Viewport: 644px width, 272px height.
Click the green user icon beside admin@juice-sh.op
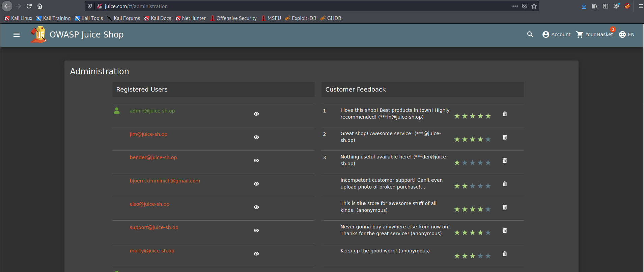click(x=117, y=110)
